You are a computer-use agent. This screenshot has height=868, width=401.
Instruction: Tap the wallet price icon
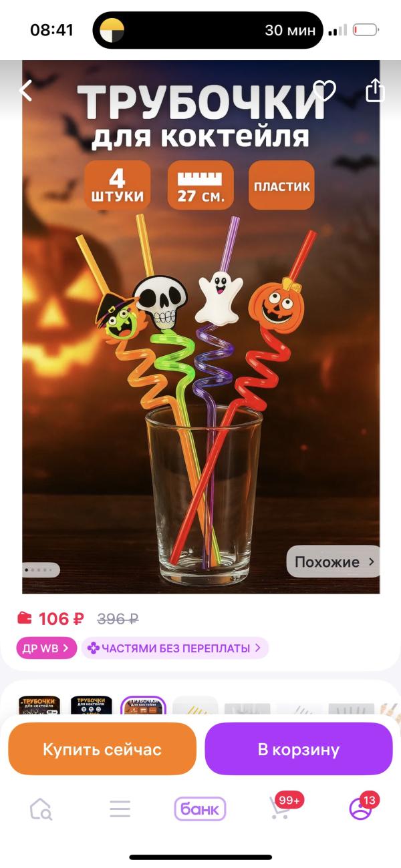tap(25, 618)
